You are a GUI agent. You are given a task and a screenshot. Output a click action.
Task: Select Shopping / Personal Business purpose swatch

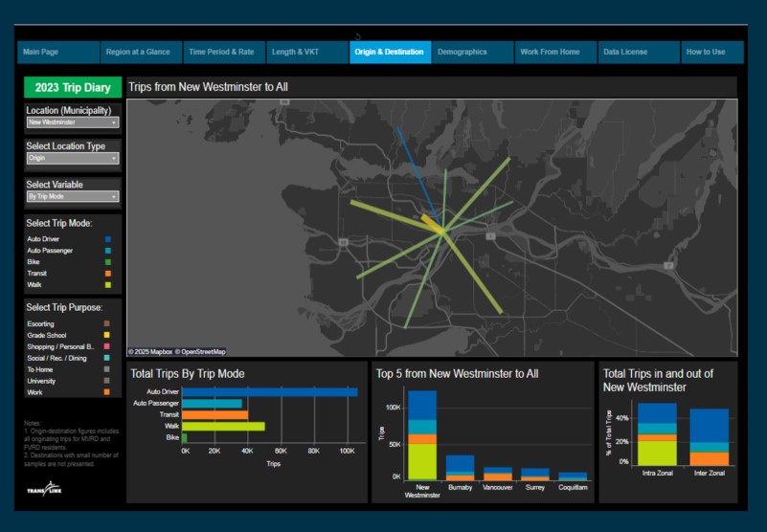(x=107, y=346)
